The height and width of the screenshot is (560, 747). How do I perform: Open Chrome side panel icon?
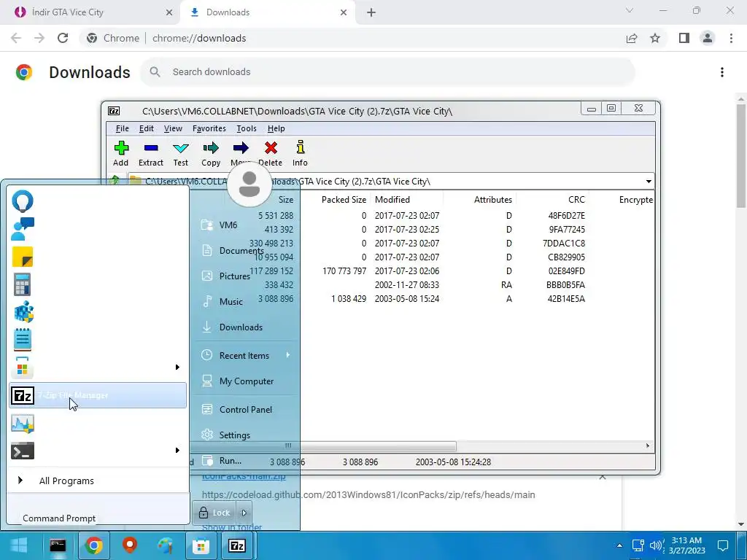point(684,38)
